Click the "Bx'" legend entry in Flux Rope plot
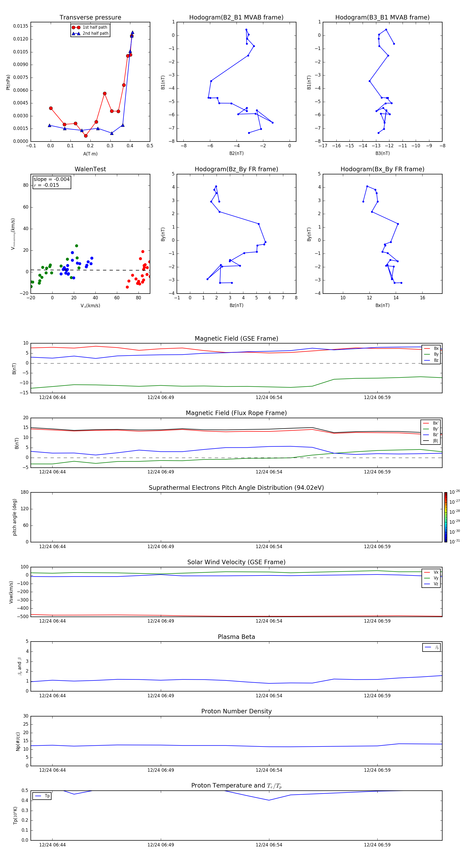 click(x=431, y=423)
